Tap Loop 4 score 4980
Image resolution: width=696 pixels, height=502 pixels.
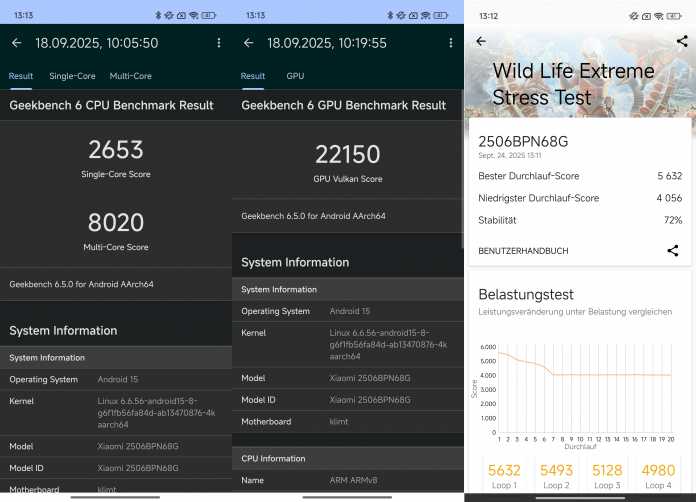[x=658, y=470]
